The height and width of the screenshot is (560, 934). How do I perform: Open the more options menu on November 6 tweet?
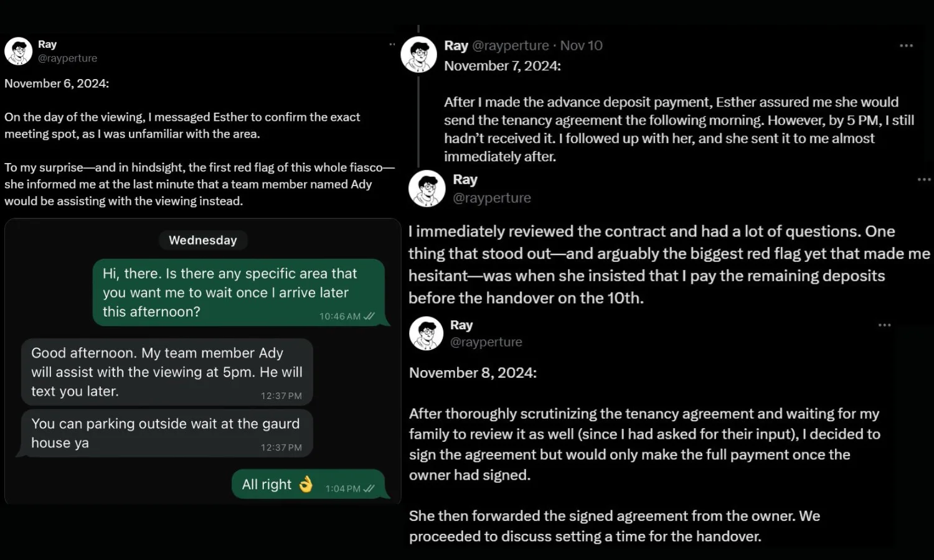coord(392,44)
